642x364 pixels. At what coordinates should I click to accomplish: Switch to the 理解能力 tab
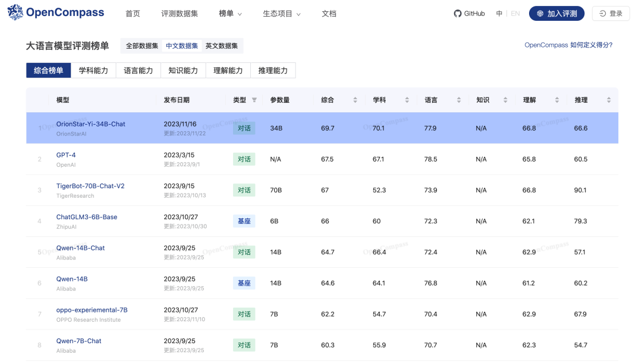click(x=228, y=70)
